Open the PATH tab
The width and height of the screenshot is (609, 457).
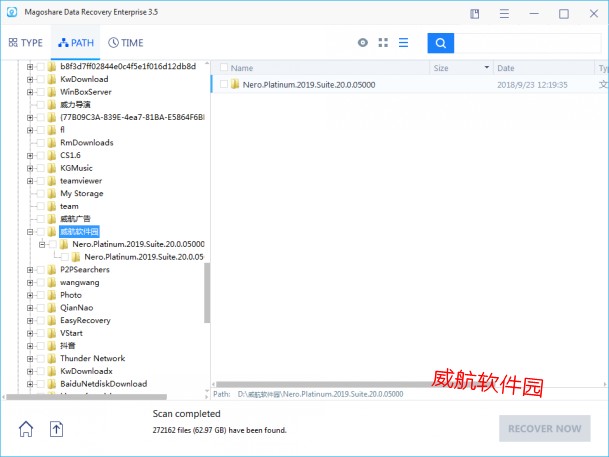[x=76, y=43]
